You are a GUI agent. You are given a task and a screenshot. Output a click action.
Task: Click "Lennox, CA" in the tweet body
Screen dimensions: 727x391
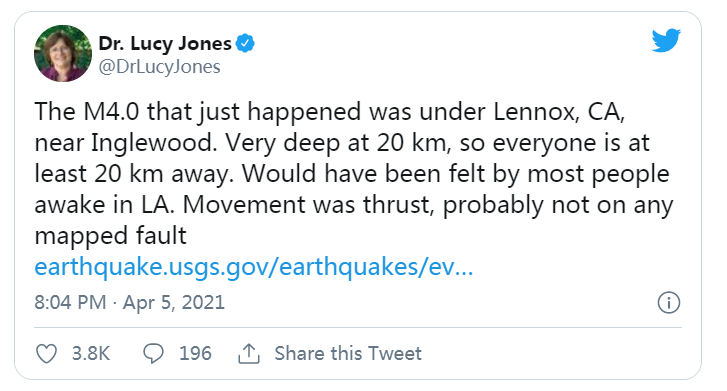click(559, 112)
